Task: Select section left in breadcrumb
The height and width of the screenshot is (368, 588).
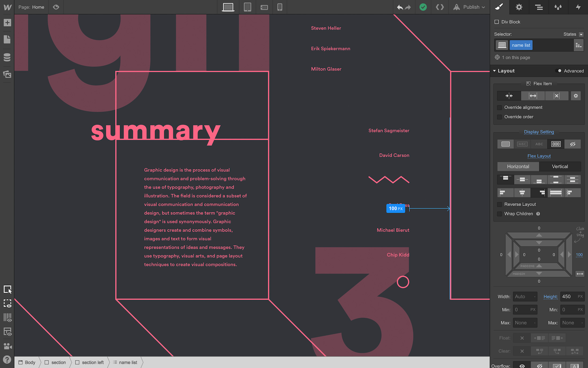Action: (x=92, y=362)
